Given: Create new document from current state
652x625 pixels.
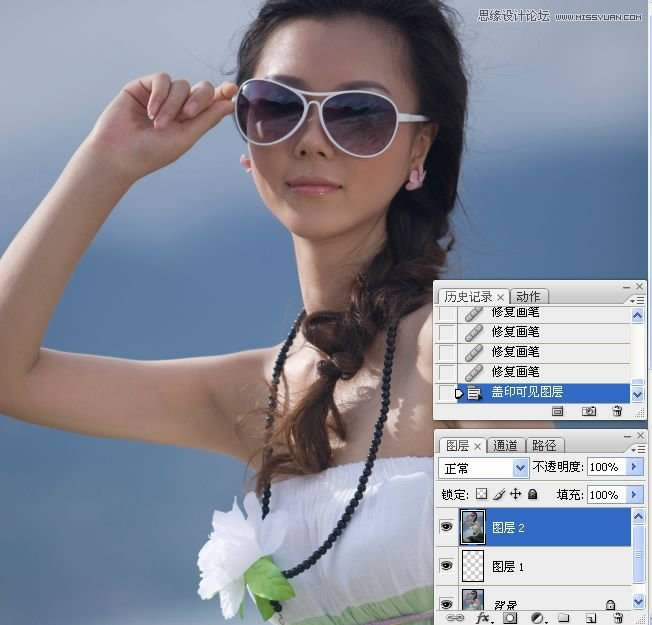Looking at the screenshot, I should (x=558, y=411).
